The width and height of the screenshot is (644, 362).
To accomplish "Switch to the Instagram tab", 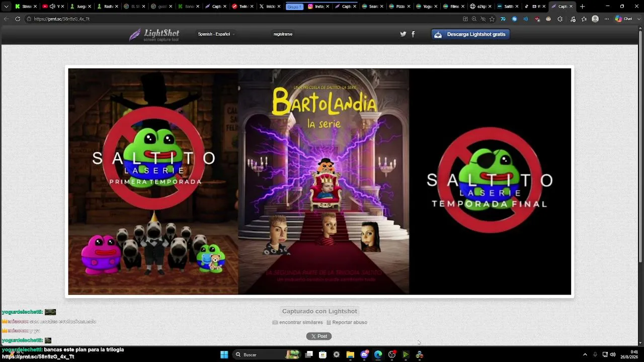I will coord(318,7).
